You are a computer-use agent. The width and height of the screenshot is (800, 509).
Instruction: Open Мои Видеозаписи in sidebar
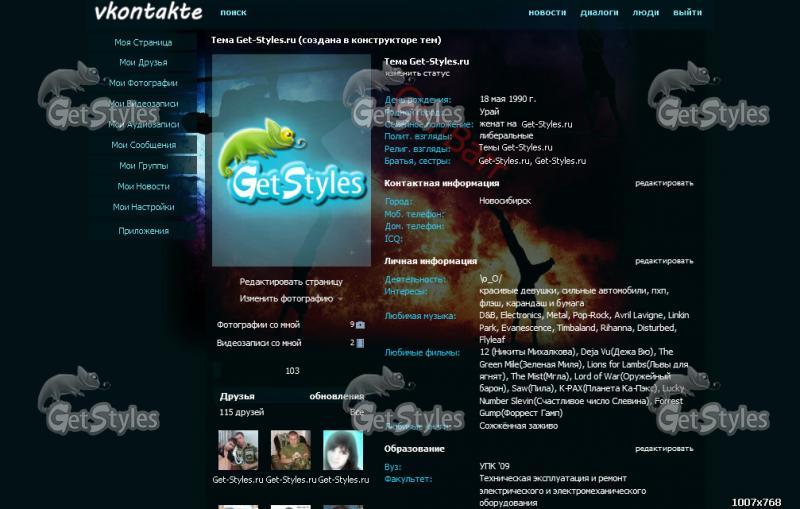coord(143,104)
